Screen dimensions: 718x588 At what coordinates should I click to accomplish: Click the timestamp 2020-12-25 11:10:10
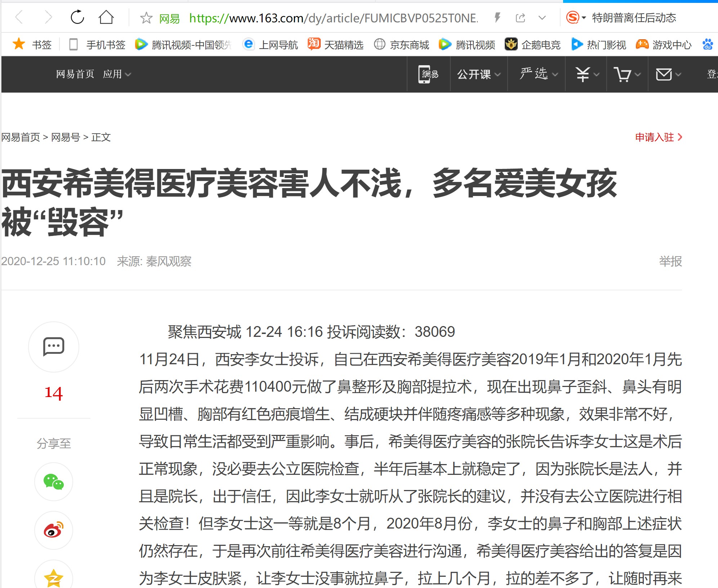click(x=53, y=261)
